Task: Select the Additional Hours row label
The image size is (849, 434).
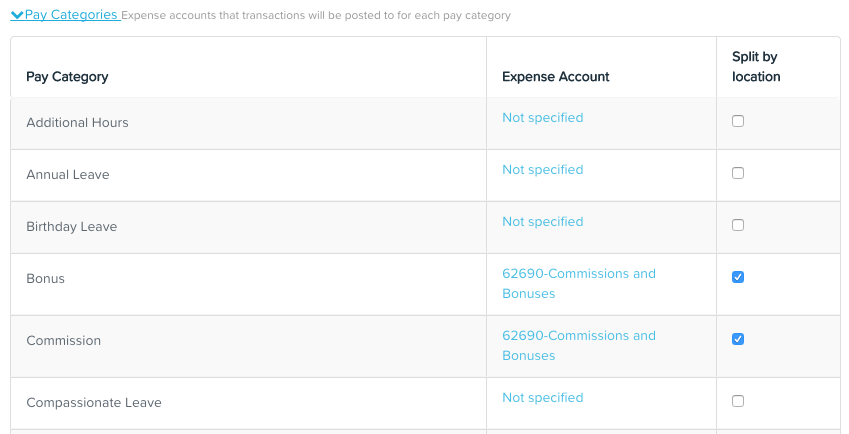Action: [77, 122]
